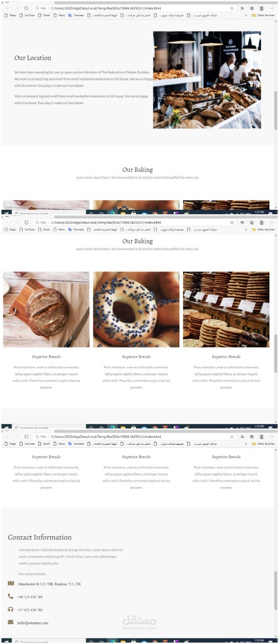Click the phone handset icon next to +46 number

pyautogui.click(x=11, y=596)
